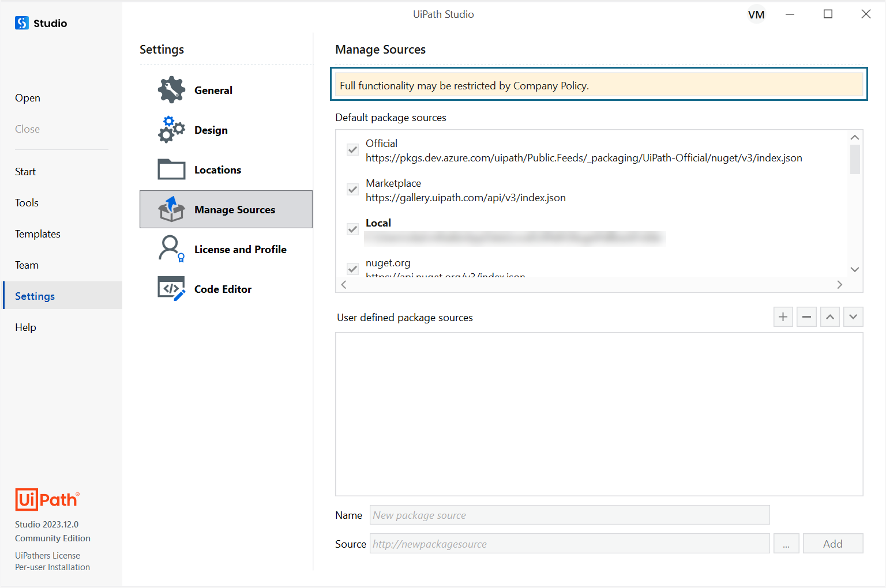Toggle the Official package source checkbox
This screenshot has width=886, height=588.
pos(352,150)
